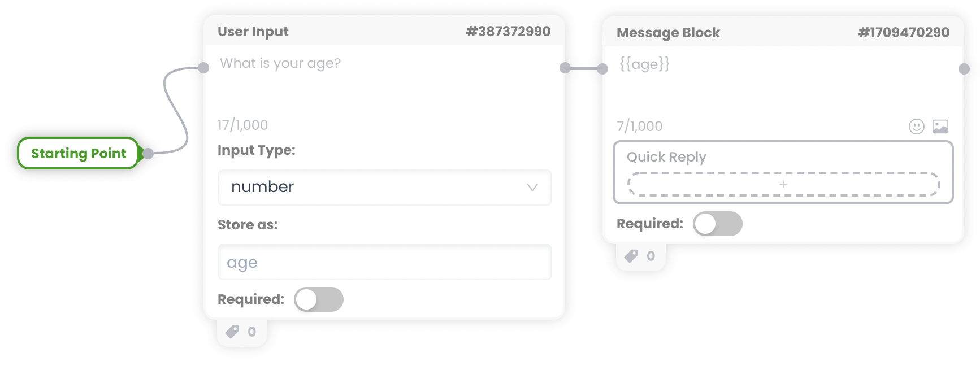
Task: Click the image attachment icon
Action: [x=940, y=127]
